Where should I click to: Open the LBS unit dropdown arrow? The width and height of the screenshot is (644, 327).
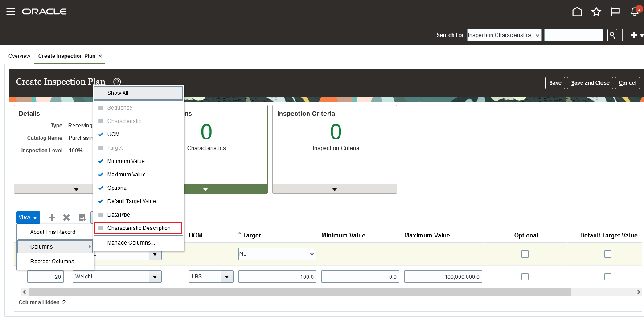click(227, 277)
